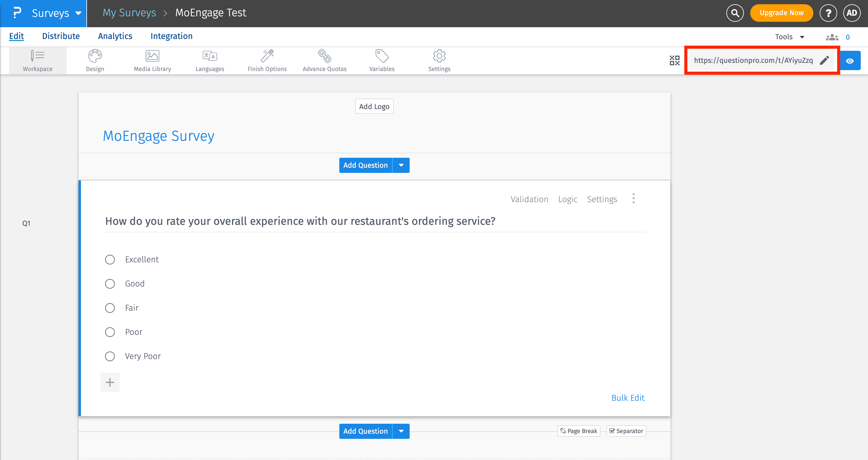Click the Upgrade Now button
Viewport: 868px width, 460px height.
coord(781,13)
